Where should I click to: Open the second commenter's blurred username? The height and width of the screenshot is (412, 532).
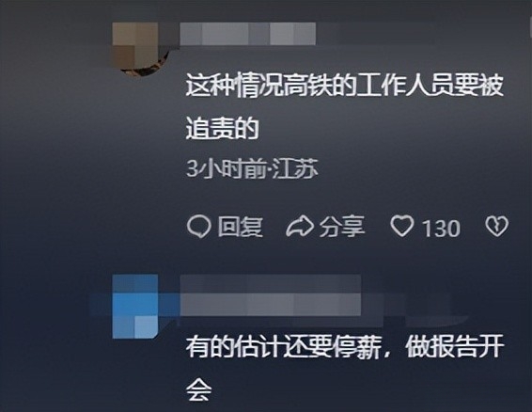271,295
